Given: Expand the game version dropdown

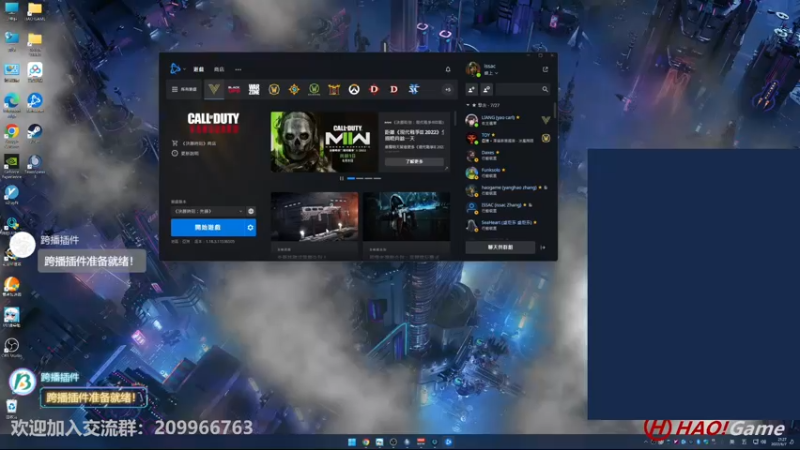Looking at the screenshot, I should pos(207,211).
